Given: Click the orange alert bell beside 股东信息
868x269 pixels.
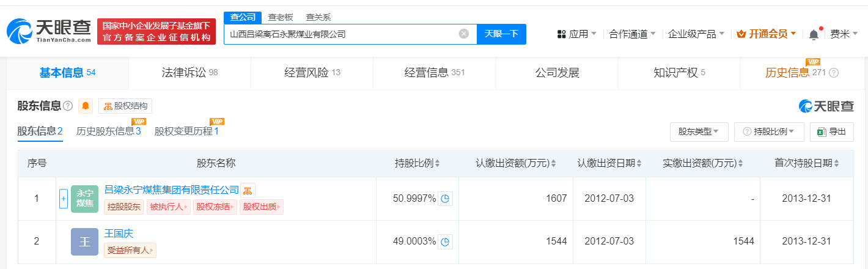Looking at the screenshot, I should [86, 106].
